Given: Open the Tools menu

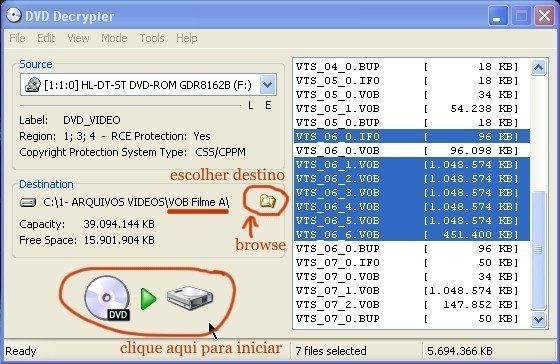Looking at the screenshot, I should pyautogui.click(x=152, y=38).
